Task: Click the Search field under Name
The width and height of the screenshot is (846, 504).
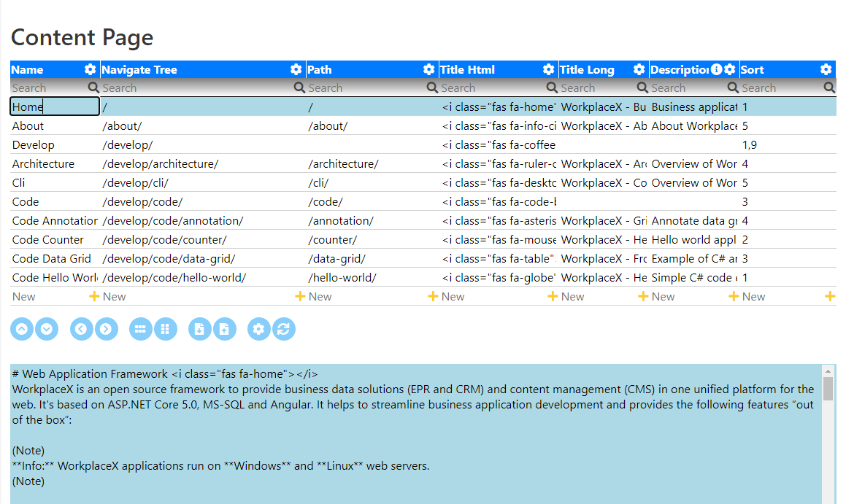Action: coord(50,88)
